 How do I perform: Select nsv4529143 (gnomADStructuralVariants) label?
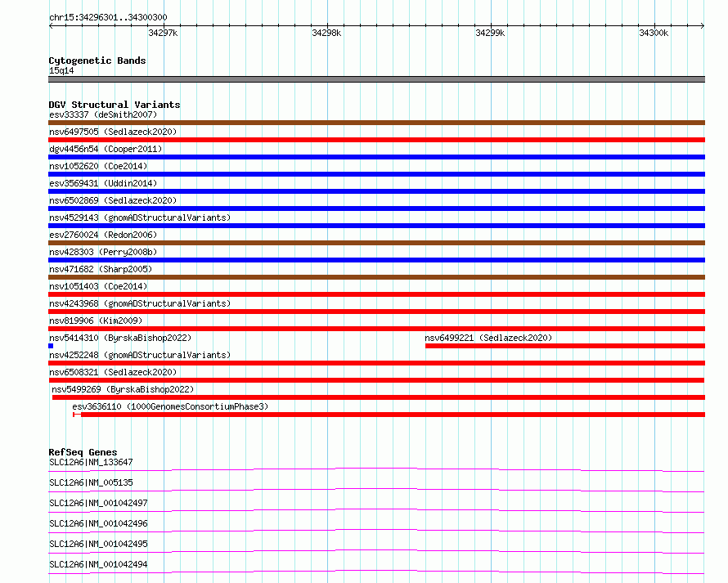coord(140,218)
